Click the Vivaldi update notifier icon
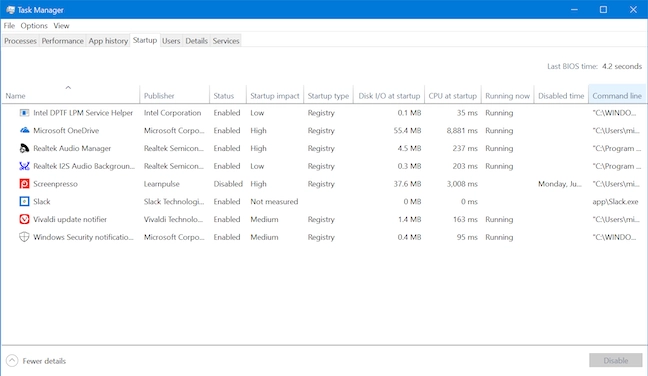648x376 pixels. [24, 219]
